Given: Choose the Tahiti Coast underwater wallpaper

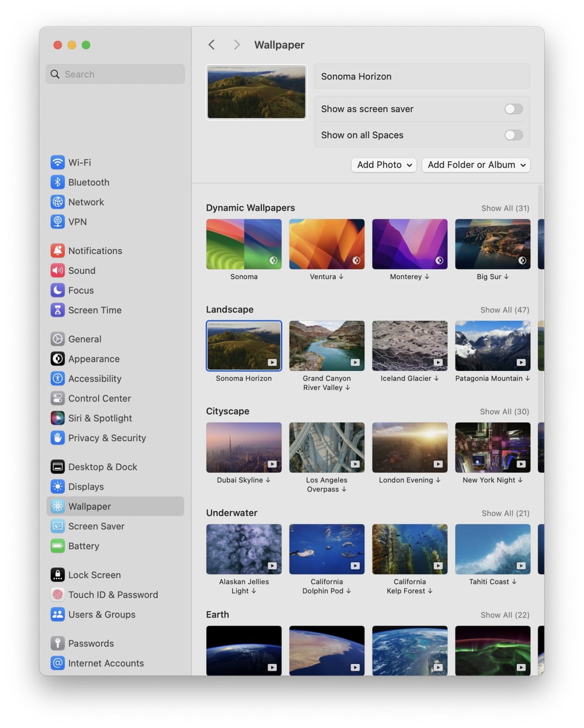Looking at the screenshot, I should click(492, 549).
